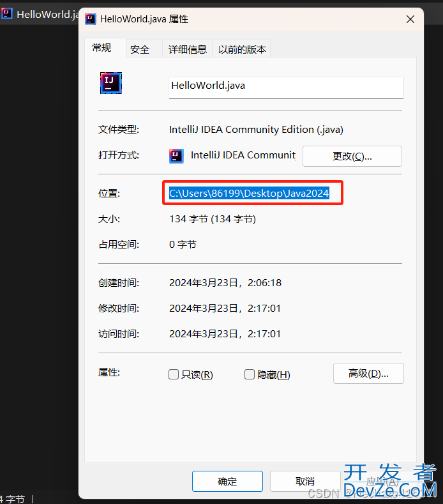
Task: Switch to the 常规 tab
Action: [x=105, y=48]
